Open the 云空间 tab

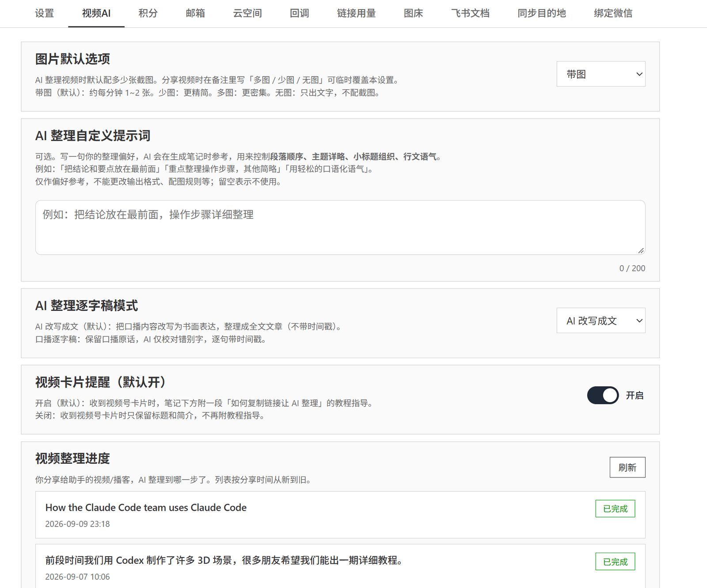[x=247, y=13]
